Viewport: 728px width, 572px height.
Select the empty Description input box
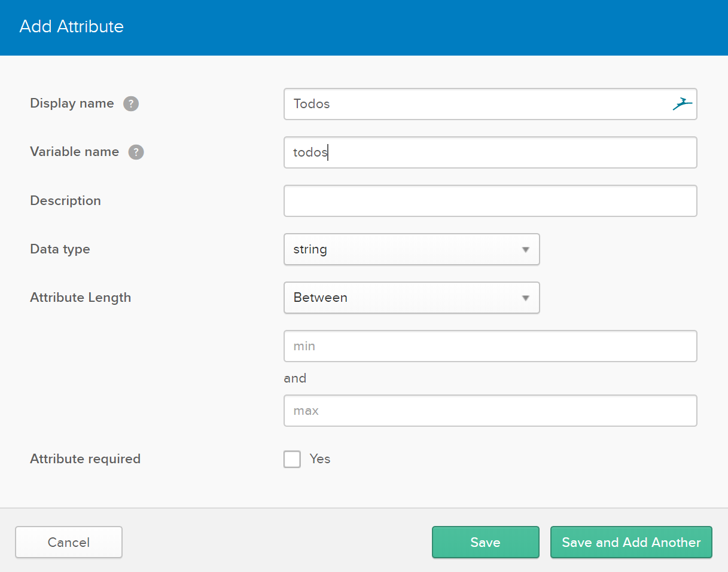(491, 201)
